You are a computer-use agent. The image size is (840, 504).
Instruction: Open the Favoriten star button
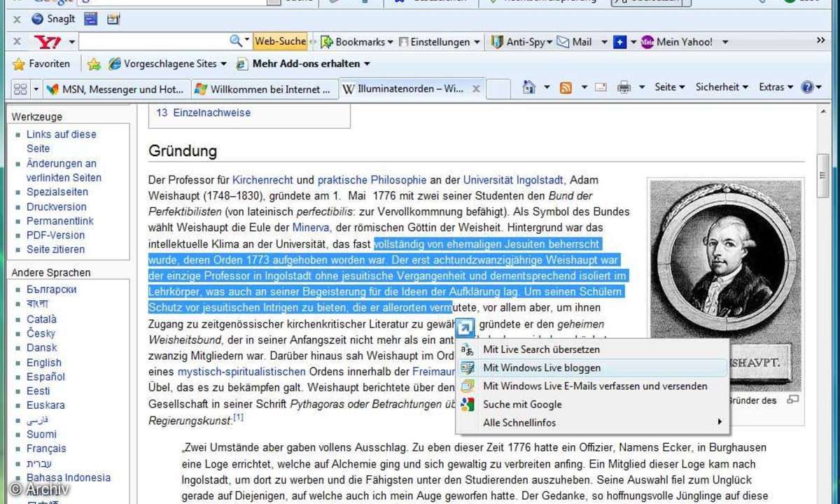(41, 64)
